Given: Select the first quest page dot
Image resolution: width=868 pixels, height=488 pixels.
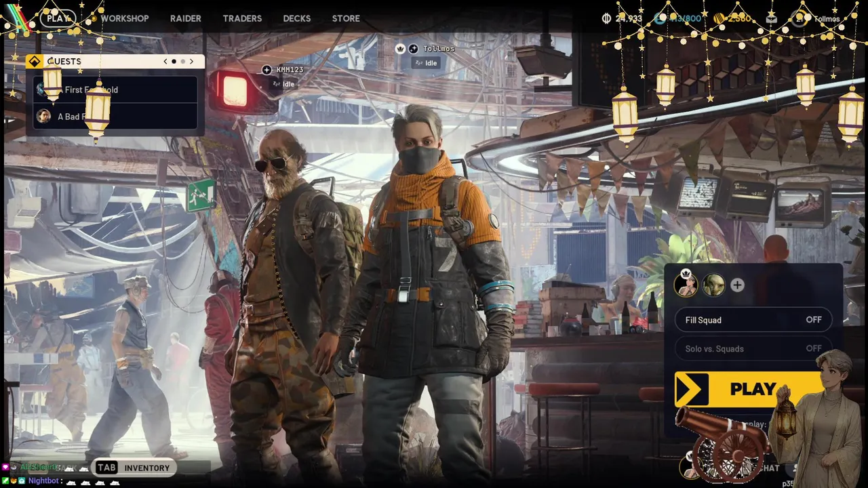Looking at the screenshot, I should tap(174, 61).
